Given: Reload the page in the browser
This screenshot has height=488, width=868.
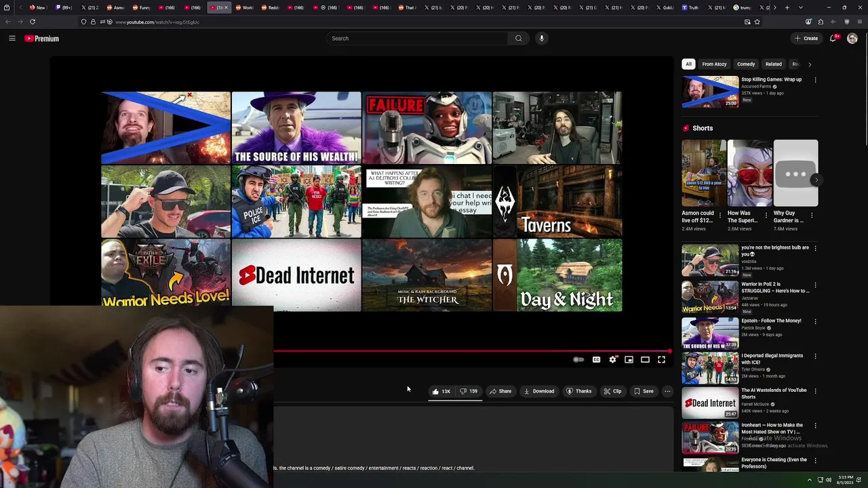Looking at the screenshot, I should point(32,22).
